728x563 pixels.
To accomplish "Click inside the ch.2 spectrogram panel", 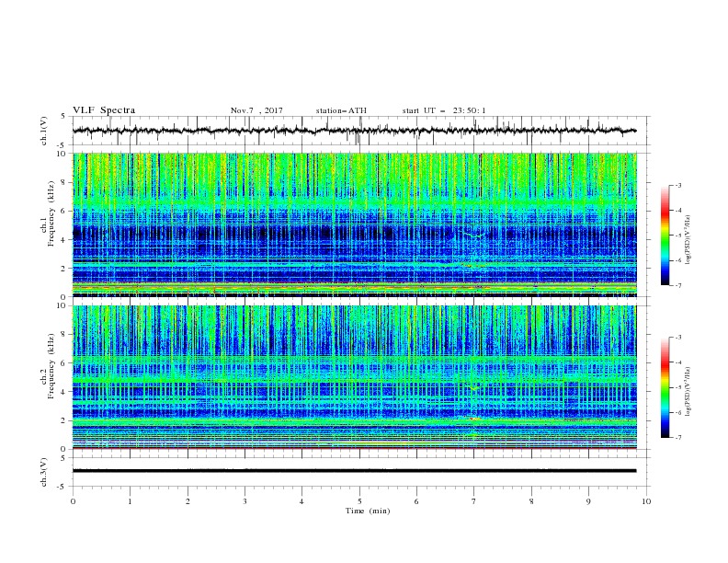I will pyautogui.click(x=354, y=377).
